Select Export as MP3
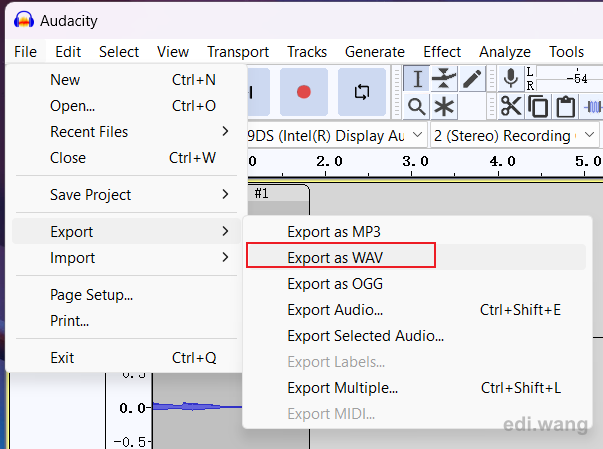This screenshot has width=603, height=449. tap(416, 232)
